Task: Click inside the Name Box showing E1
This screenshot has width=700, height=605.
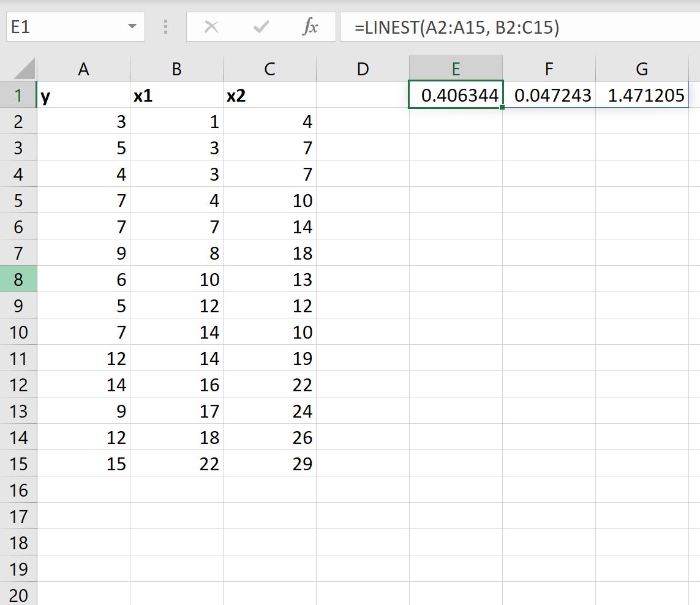Action: click(x=67, y=27)
